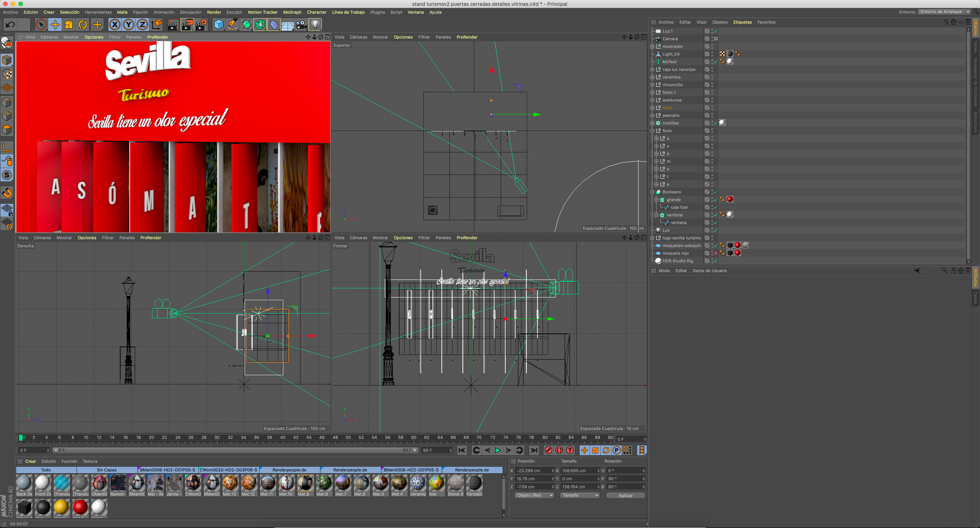Open Etiquetas tab in object manager
Viewport: 980px width, 528px height.
[742, 22]
